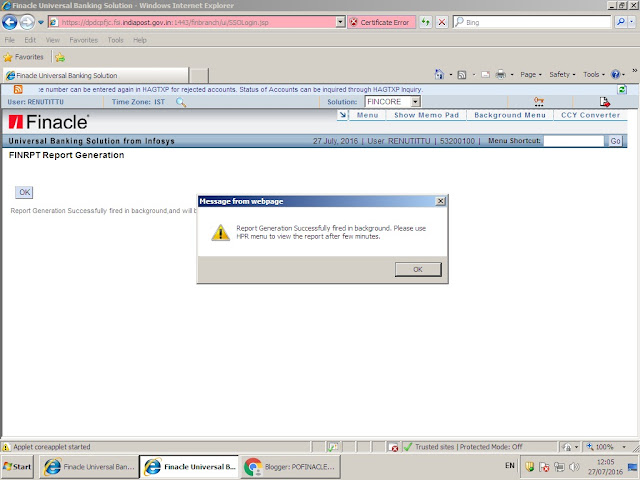The width and height of the screenshot is (640, 480).
Task: Click the status bar popup blocker icon
Action: [x=393, y=447]
